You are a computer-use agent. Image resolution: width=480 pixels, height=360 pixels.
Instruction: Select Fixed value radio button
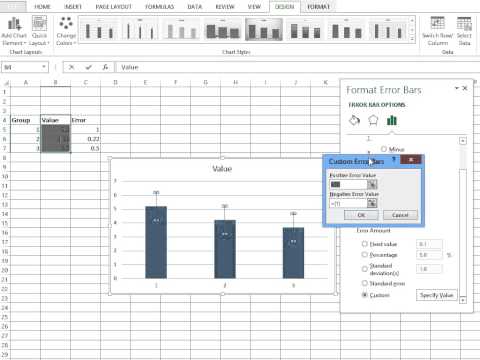point(365,244)
